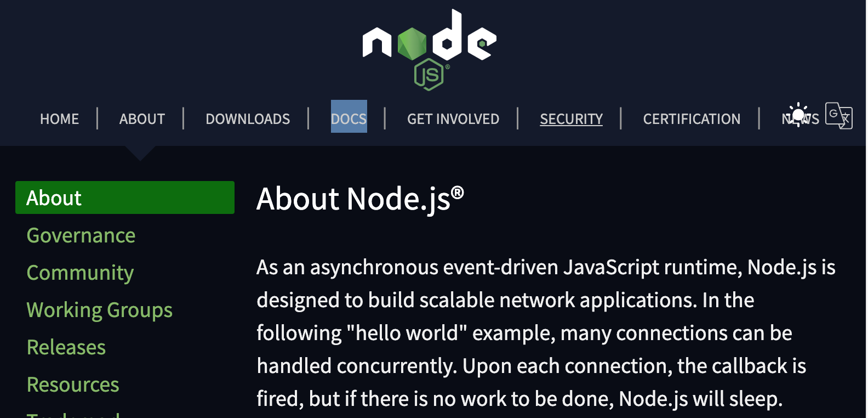The width and height of the screenshot is (868, 418).
Task: Follow the SECURITY nav link
Action: click(x=571, y=119)
